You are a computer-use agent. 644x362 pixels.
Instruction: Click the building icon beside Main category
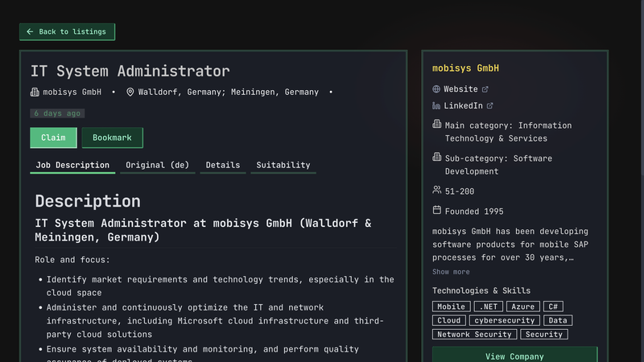pyautogui.click(x=436, y=124)
